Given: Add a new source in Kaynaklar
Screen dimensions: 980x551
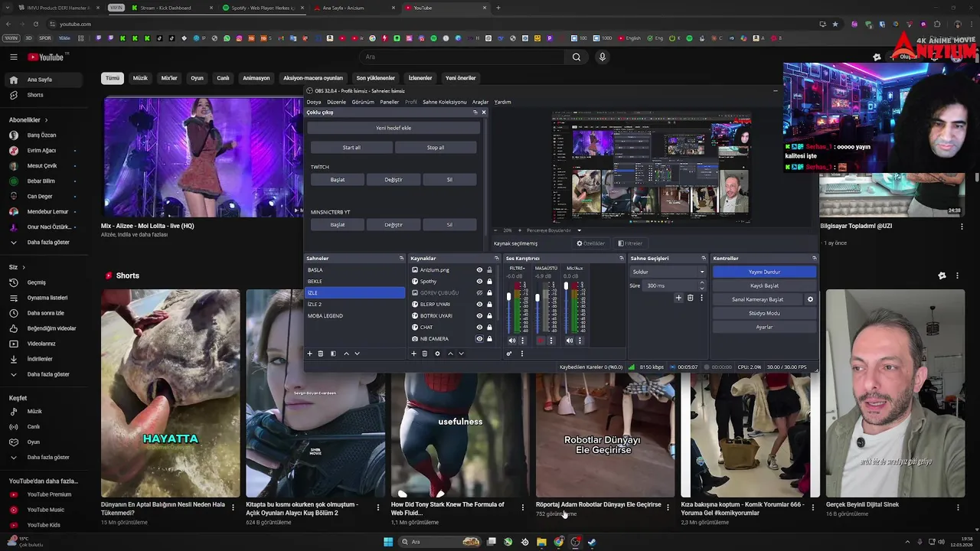Looking at the screenshot, I should tap(413, 354).
